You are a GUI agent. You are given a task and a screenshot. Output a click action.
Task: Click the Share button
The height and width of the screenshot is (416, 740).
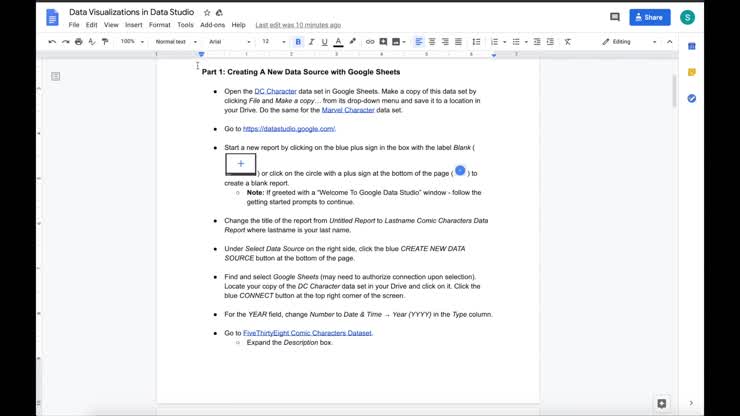click(x=649, y=17)
